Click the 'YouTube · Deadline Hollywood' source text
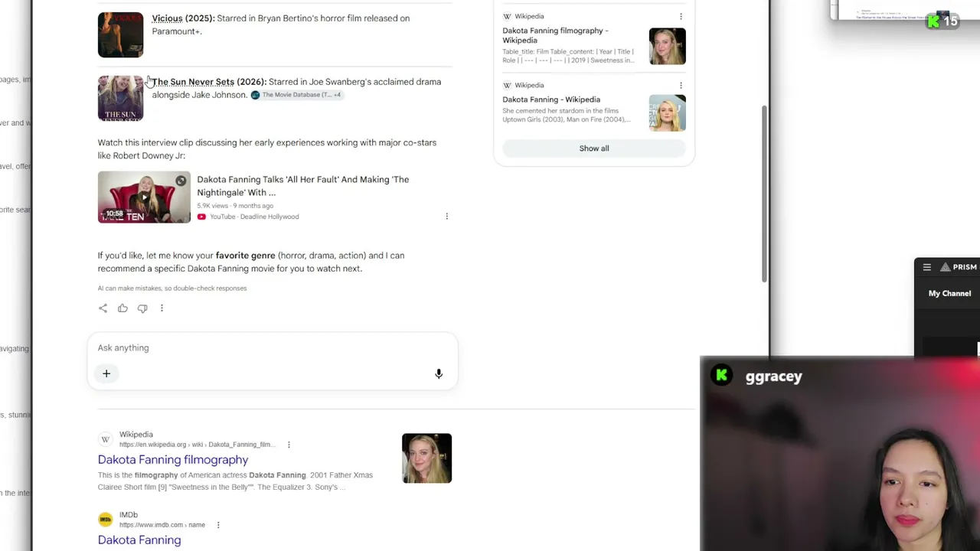Screen dimensions: 980x551 254,217
